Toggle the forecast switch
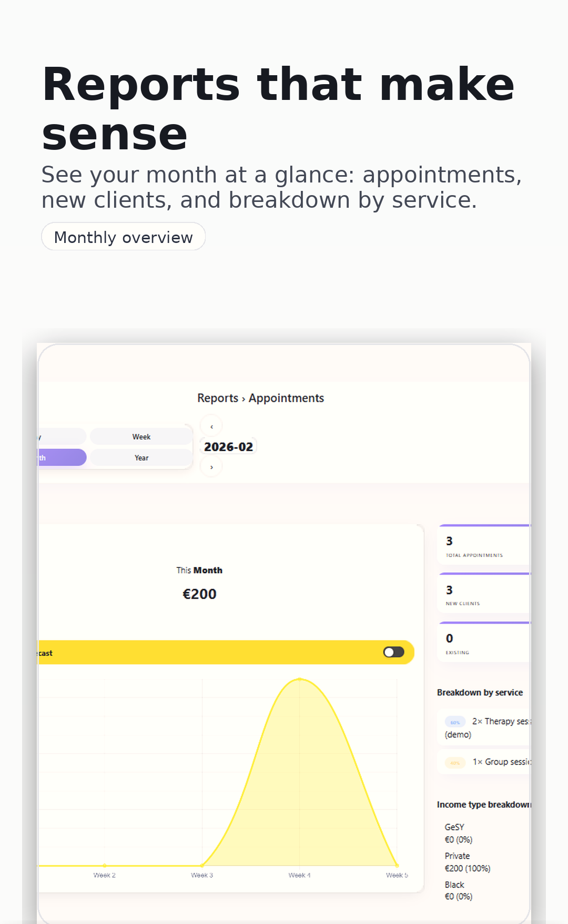Image resolution: width=568 pixels, height=924 pixels. (393, 652)
